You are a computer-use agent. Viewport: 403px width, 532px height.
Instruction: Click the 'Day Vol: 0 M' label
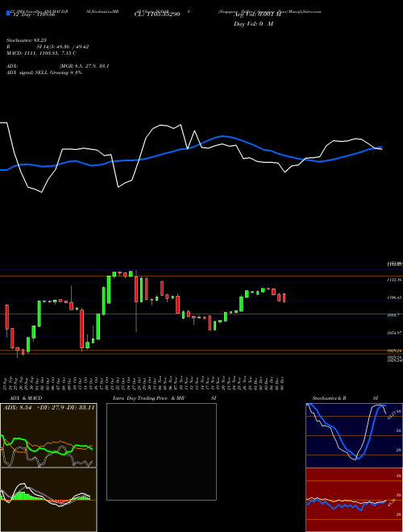[x=253, y=24]
